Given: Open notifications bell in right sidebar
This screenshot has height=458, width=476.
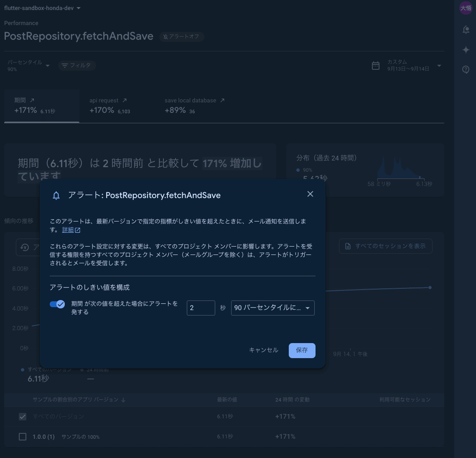Looking at the screenshot, I should [x=466, y=29].
